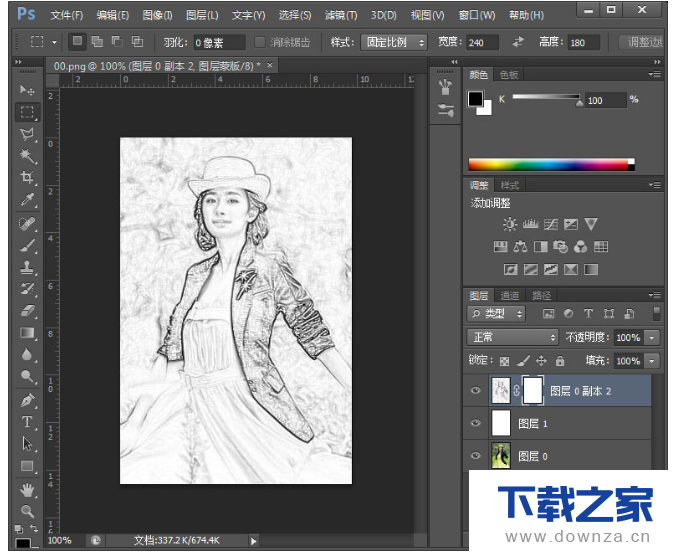Hide the 图层 0 layer

[x=476, y=455]
